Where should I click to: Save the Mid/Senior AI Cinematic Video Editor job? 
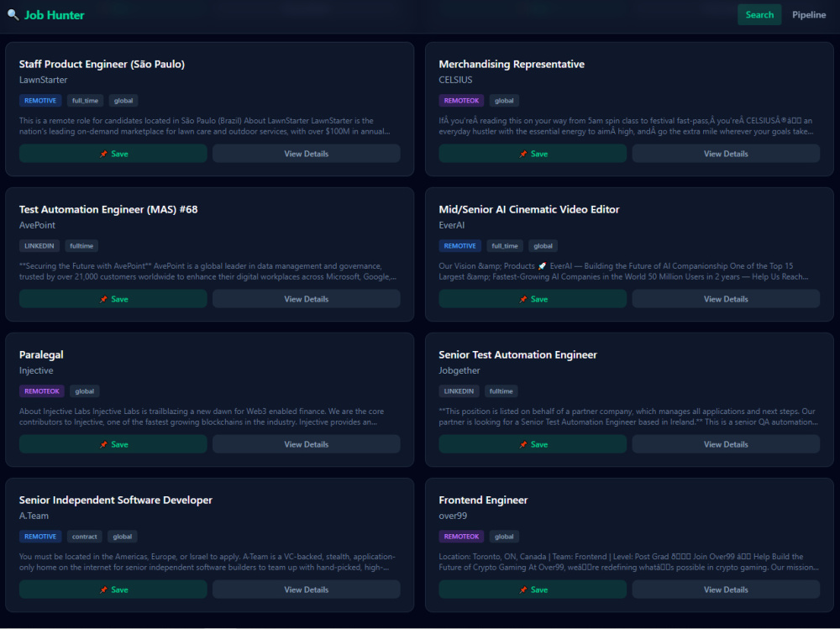[533, 299]
